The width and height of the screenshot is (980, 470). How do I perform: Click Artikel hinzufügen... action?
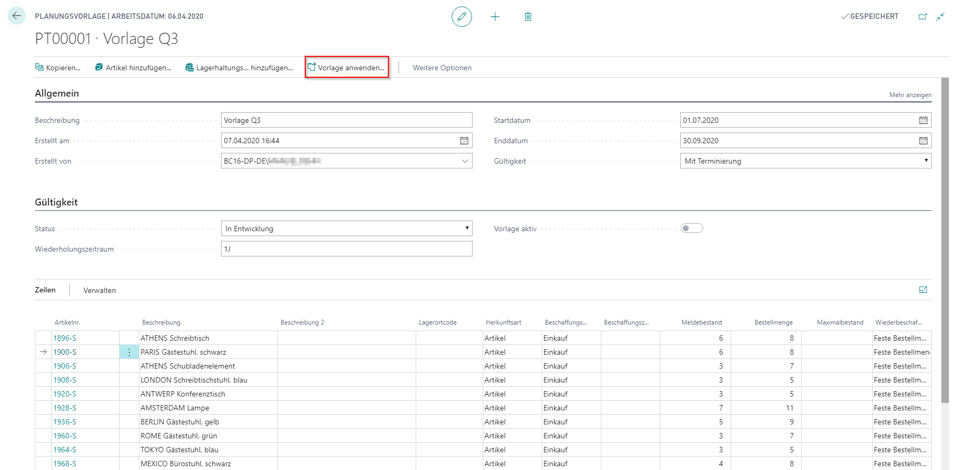[133, 68]
